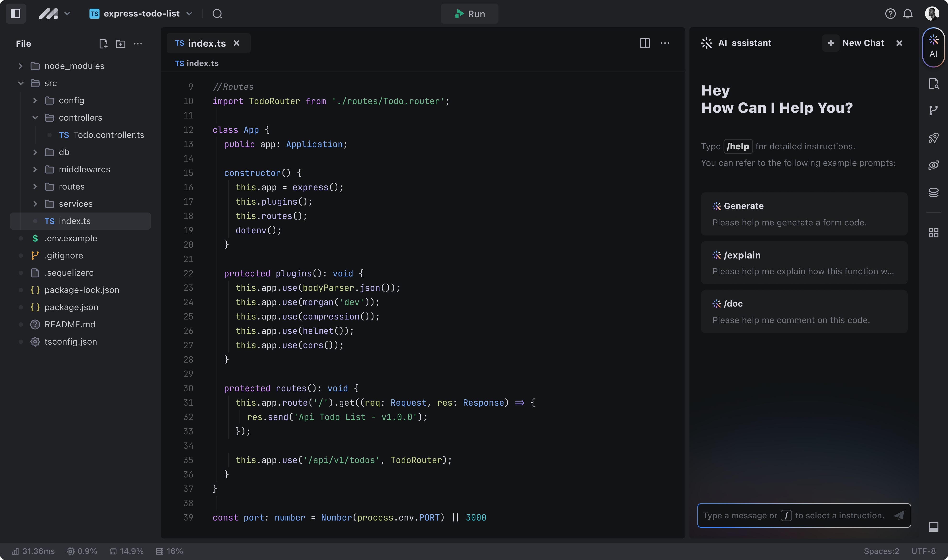Click memory 14.9% status indicator
The image size is (948, 560).
pos(126,551)
